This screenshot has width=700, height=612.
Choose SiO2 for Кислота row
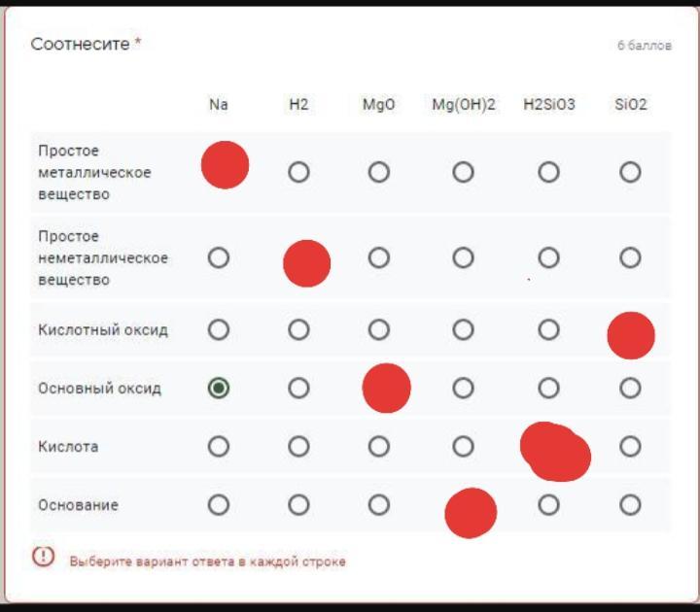tap(630, 447)
